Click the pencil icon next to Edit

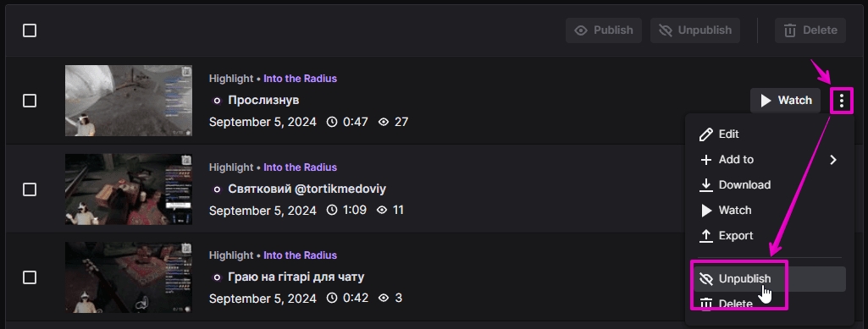tap(705, 134)
